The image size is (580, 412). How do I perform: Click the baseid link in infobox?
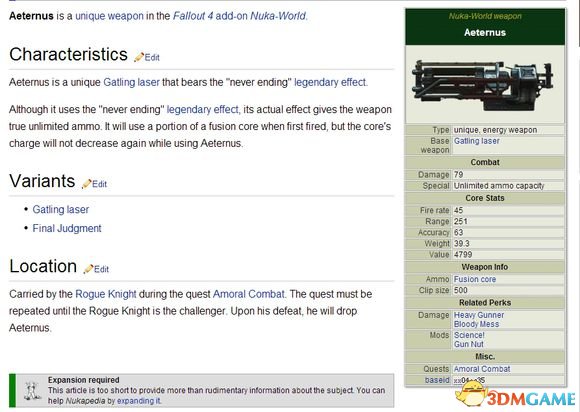[437, 380]
